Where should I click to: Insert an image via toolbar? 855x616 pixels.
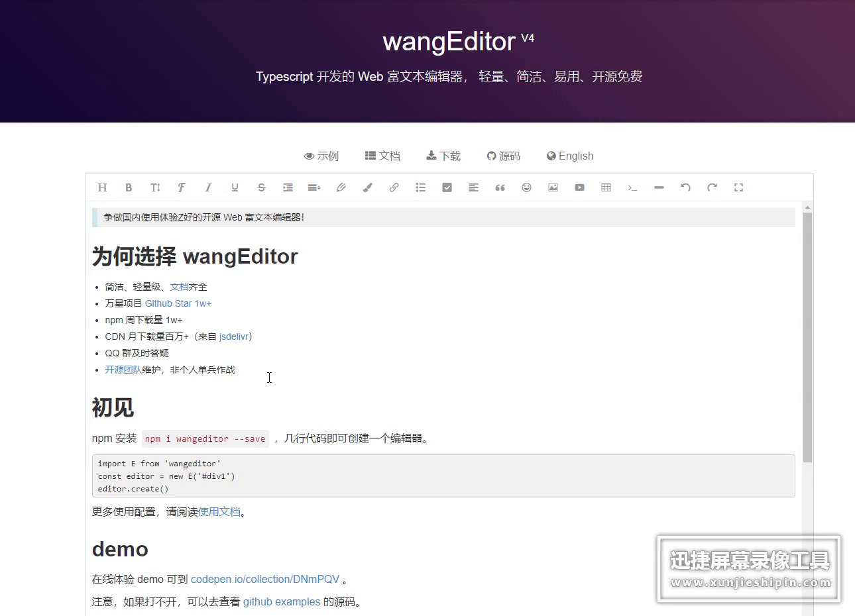click(x=553, y=187)
